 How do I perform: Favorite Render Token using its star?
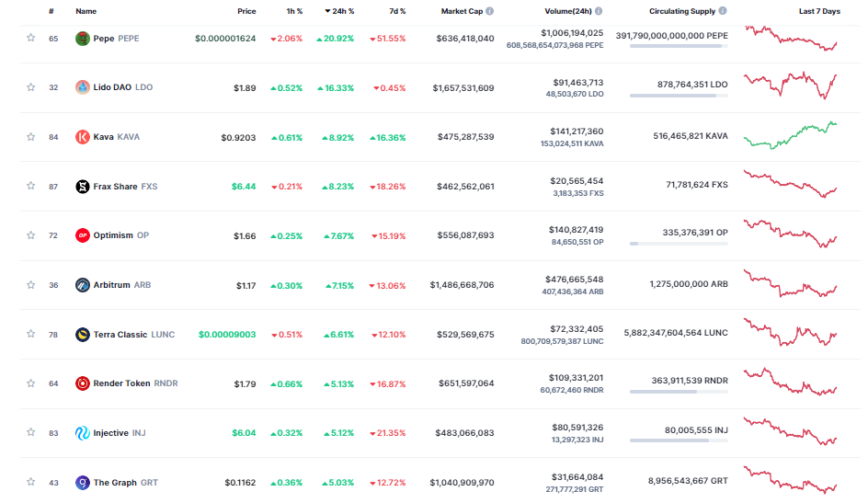[x=31, y=383]
